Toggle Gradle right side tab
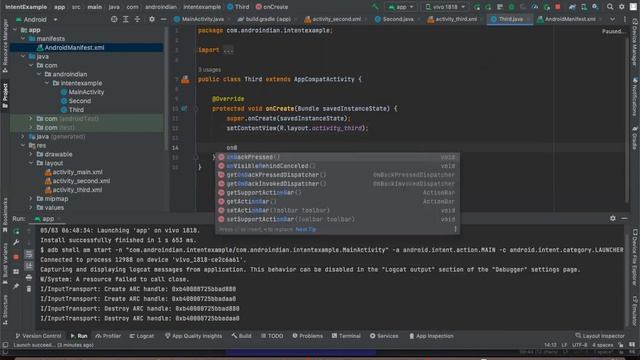 coord(635,138)
